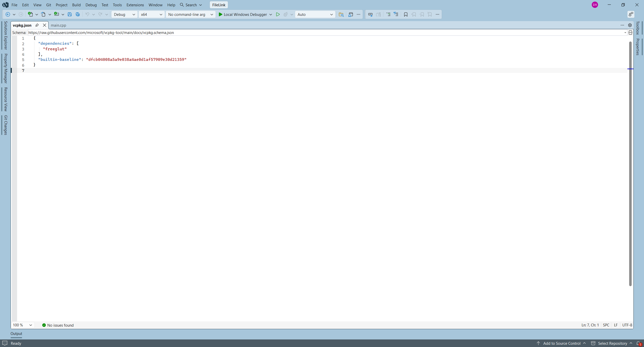
Task: Click the Navigate Backward arrow icon
Action: coord(8,15)
